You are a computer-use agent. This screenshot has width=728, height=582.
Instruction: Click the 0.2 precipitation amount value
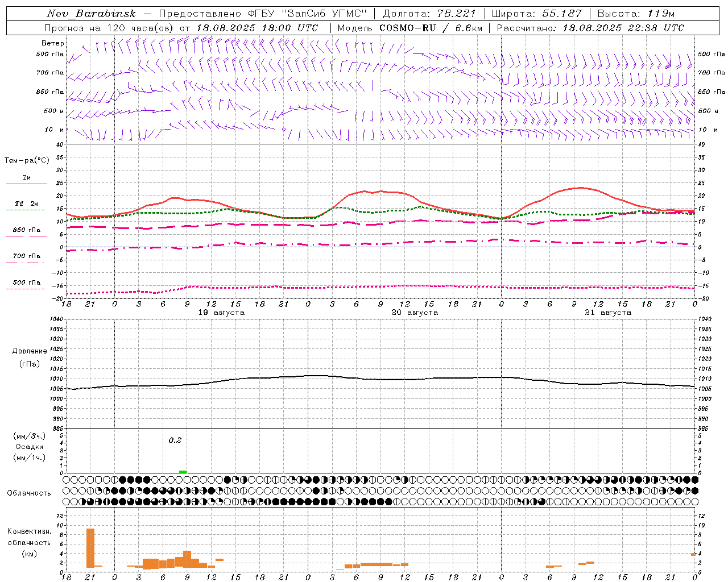pyautogui.click(x=175, y=440)
